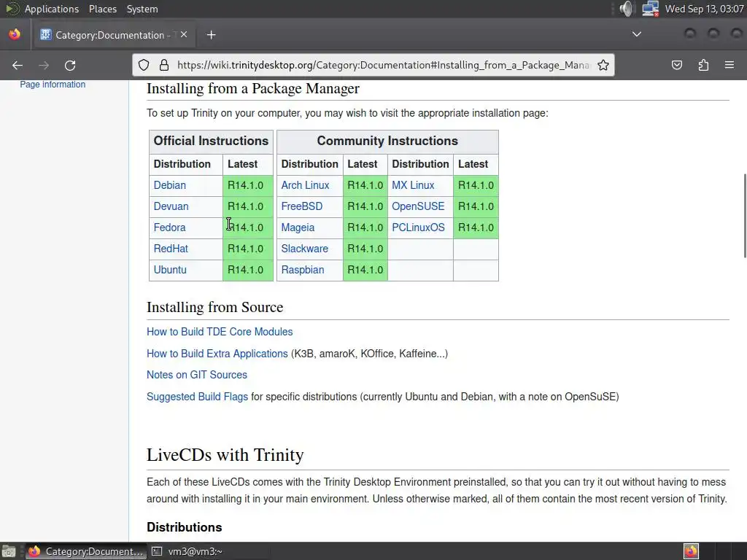Image resolution: width=747 pixels, height=560 pixels.
Task: Open the PCLinuxOS instructions link
Action: pyautogui.click(x=418, y=227)
